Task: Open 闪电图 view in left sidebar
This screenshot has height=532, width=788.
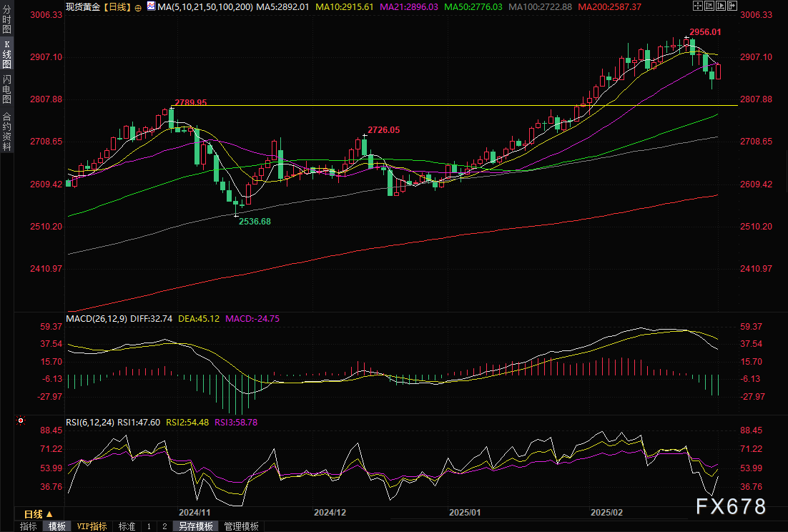Action: pyautogui.click(x=7, y=89)
